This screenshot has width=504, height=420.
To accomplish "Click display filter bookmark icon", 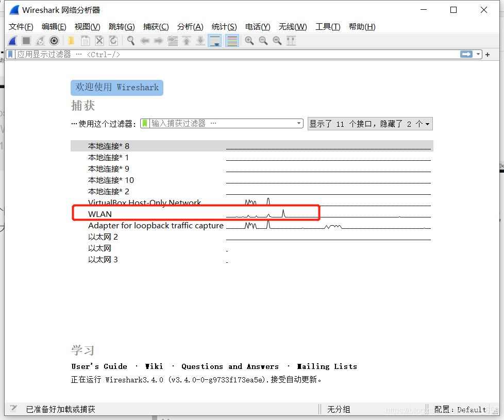I will 11,54.
